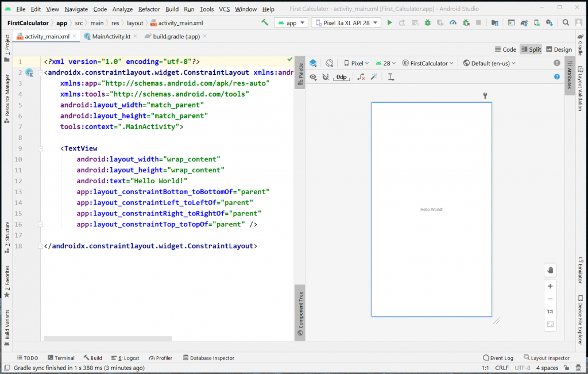Open the Pixel 3a XL API 28 device dropdown
Screen dimensions: 588x374
[346, 23]
